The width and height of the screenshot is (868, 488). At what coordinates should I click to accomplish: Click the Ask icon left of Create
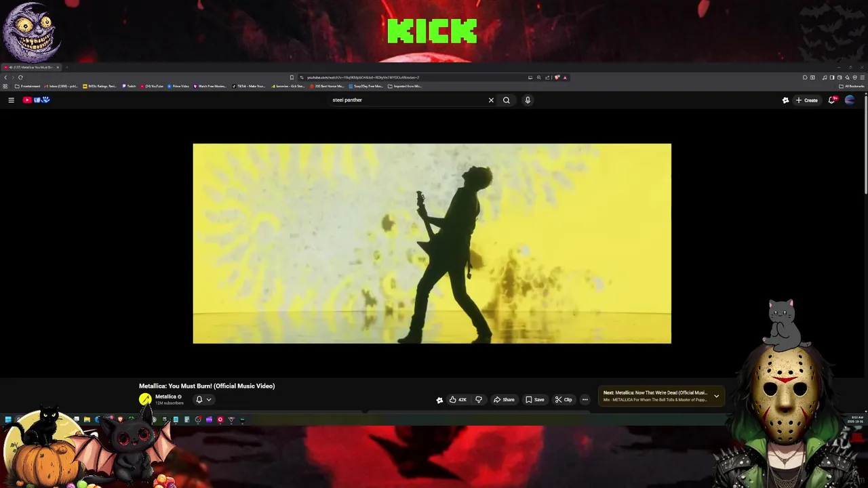[785, 100]
